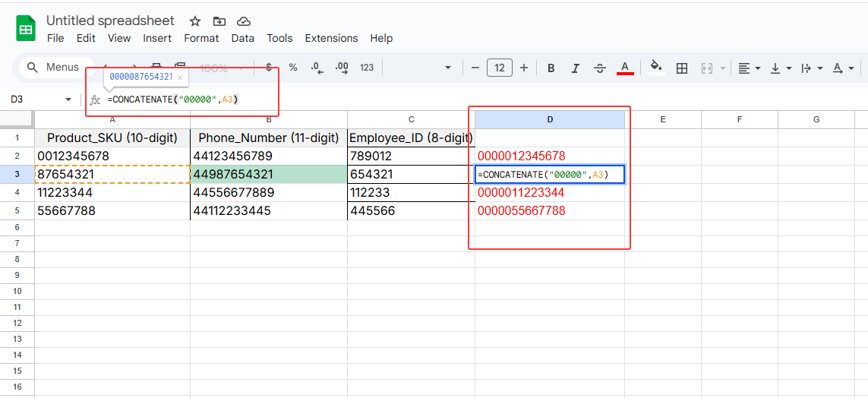The height and width of the screenshot is (398, 868).
Task: Select the fill color paint bucket
Action: [656, 68]
